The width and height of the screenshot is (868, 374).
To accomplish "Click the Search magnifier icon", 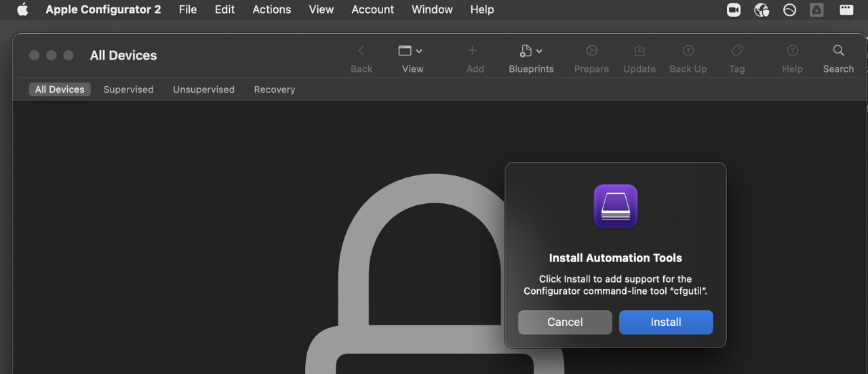I will coord(838,51).
